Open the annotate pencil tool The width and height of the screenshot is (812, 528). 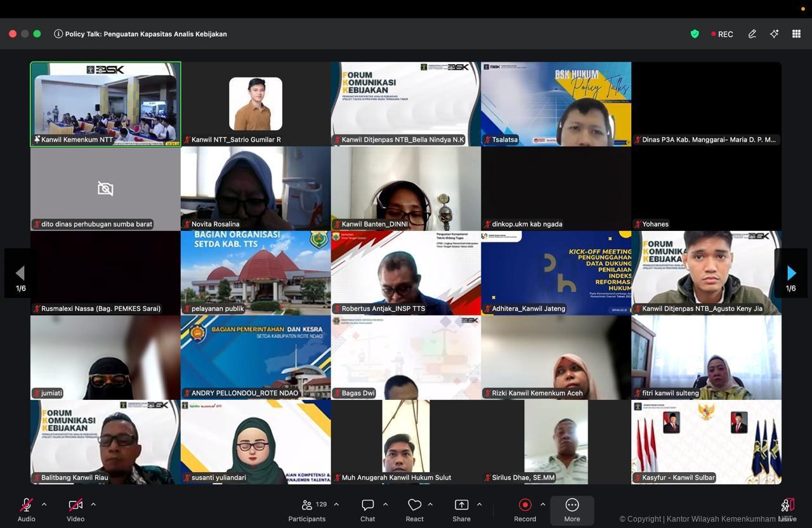tap(752, 34)
